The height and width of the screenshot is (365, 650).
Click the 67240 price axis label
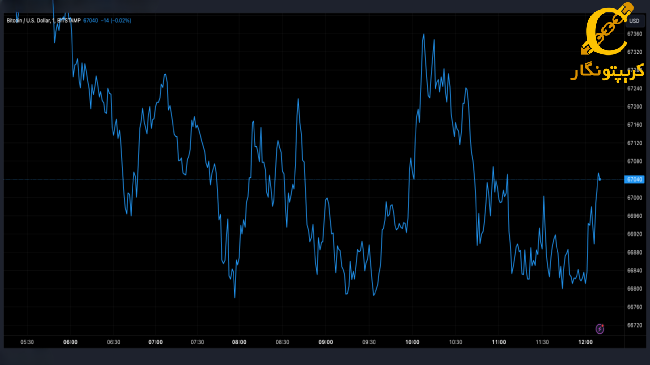635,88
